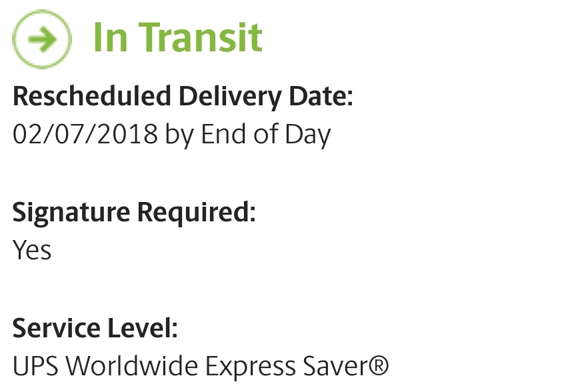Click the registered trademark symbol

tap(379, 365)
